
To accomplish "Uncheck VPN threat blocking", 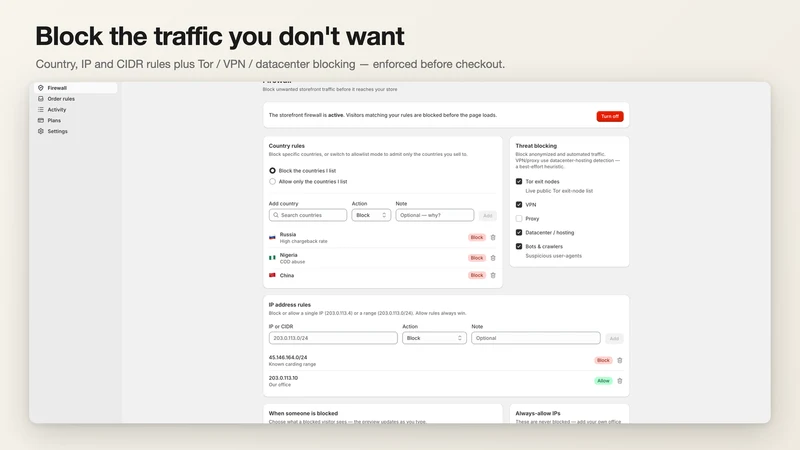I will click(519, 204).
